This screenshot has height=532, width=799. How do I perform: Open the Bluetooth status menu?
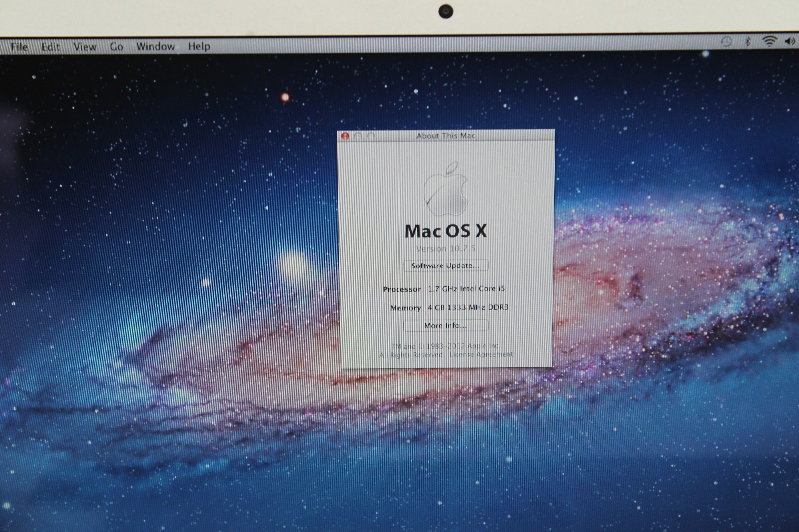tap(748, 42)
